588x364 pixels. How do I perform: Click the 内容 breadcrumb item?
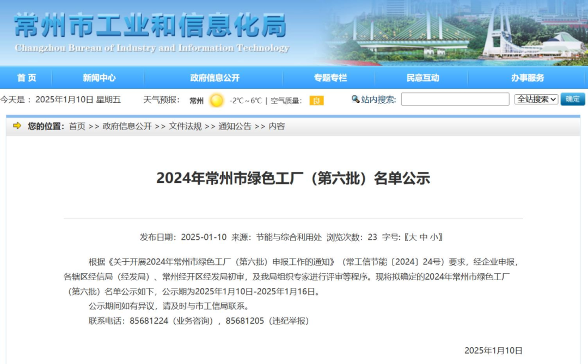point(277,126)
